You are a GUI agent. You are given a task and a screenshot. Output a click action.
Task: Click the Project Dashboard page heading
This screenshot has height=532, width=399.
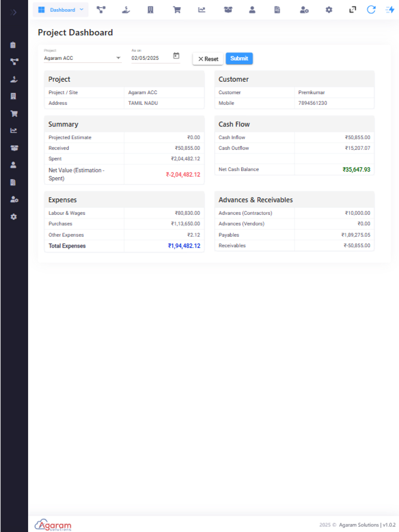tap(75, 33)
